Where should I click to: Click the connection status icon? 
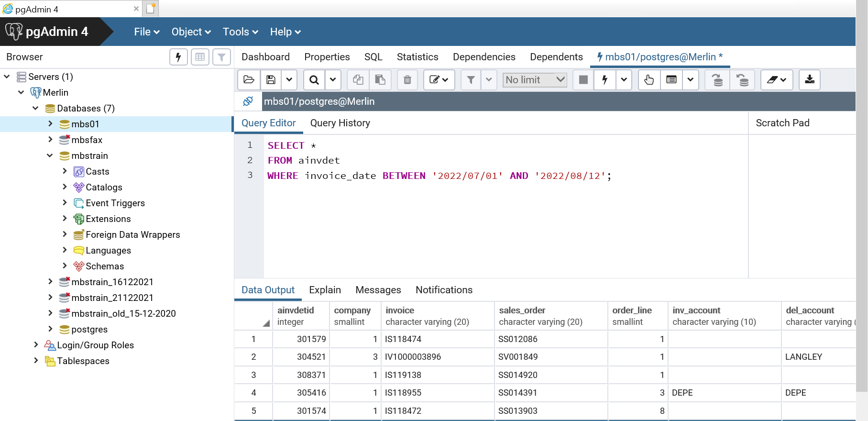pyautogui.click(x=248, y=101)
